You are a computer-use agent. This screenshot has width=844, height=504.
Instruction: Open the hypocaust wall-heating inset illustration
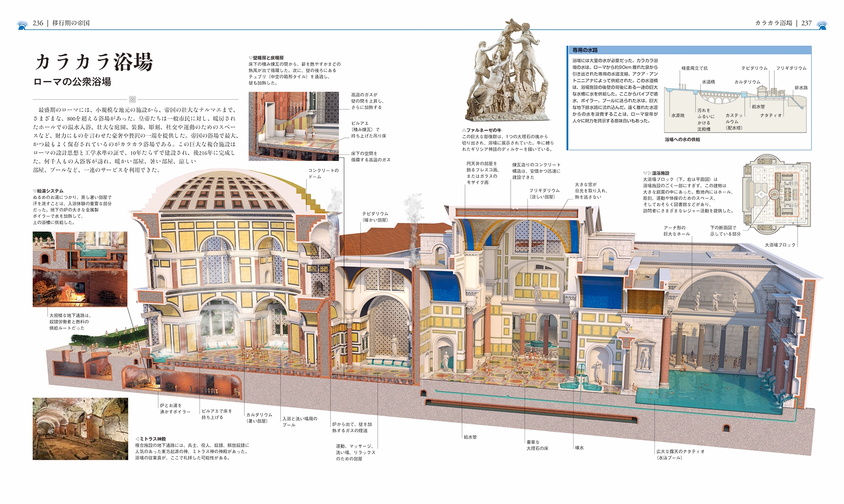pos(294,126)
